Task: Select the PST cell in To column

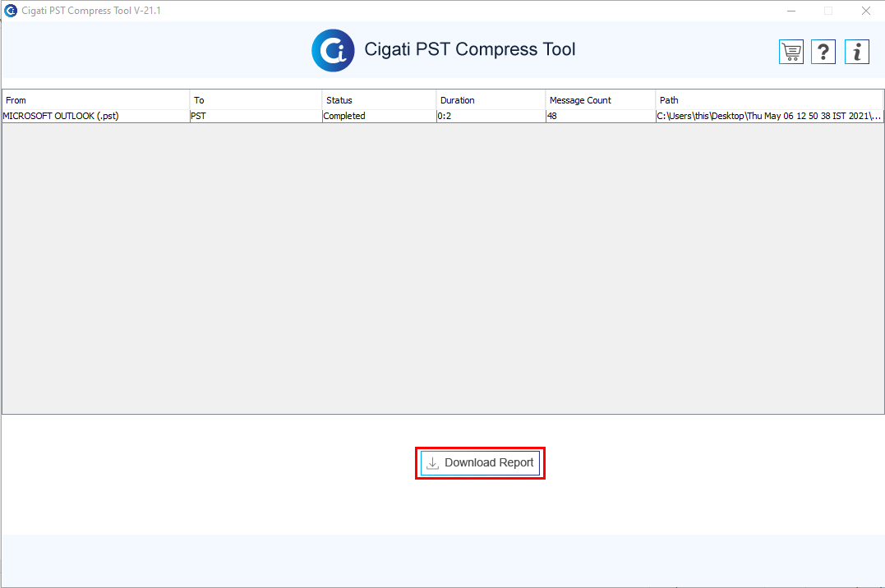Action: tap(256, 116)
